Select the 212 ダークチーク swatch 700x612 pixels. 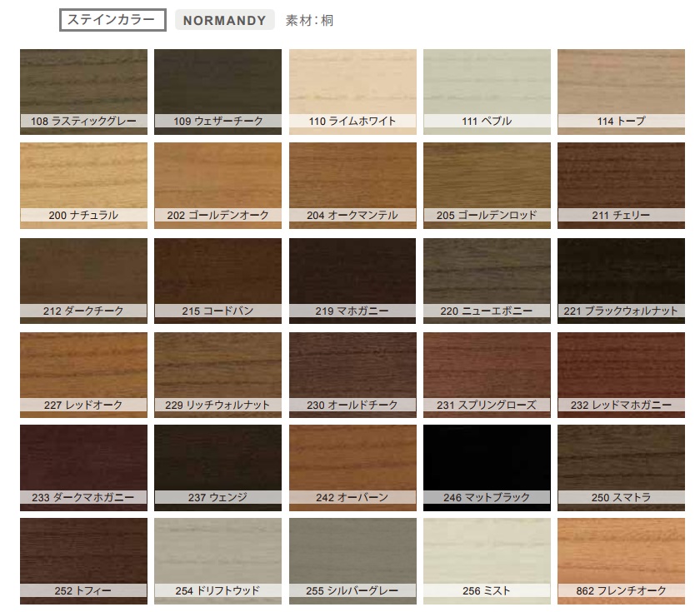coord(83,281)
